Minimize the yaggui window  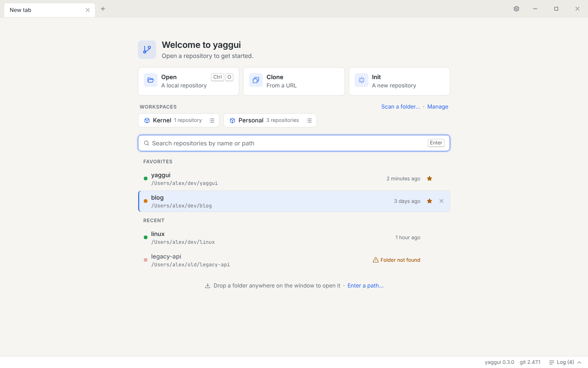pyautogui.click(x=535, y=9)
